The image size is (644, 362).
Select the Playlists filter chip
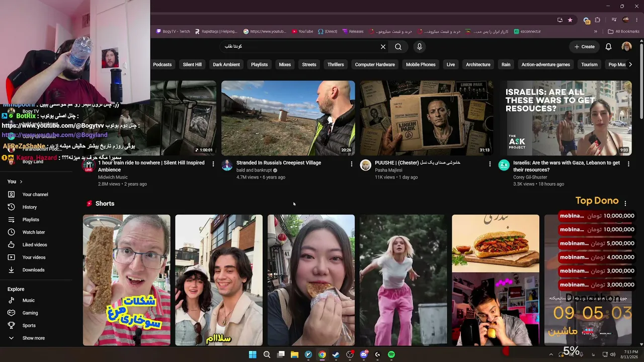[x=259, y=64]
